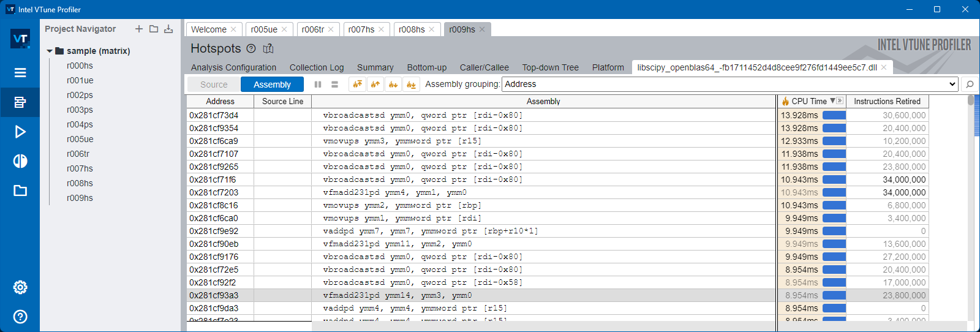Viewport: 980px width, 332px height.
Task: Toggle stacked horizontal split view
Action: click(334, 85)
